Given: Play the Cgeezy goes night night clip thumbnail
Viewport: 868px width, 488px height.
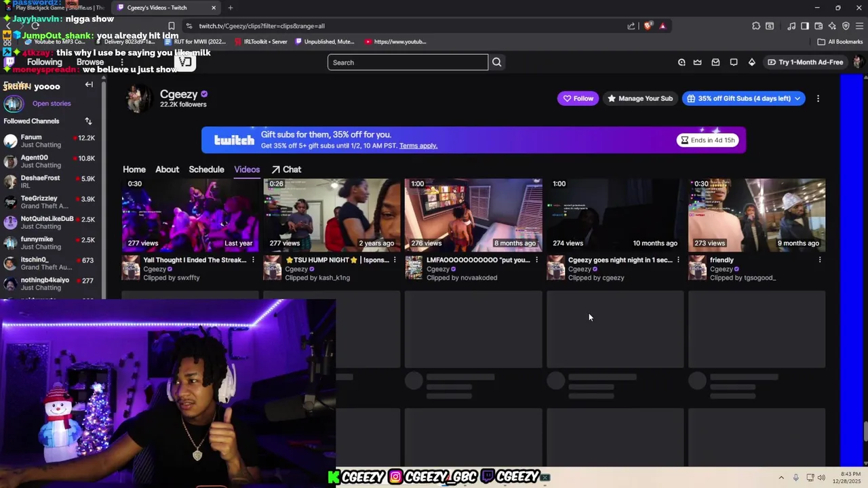Looking at the screenshot, I should [x=615, y=215].
